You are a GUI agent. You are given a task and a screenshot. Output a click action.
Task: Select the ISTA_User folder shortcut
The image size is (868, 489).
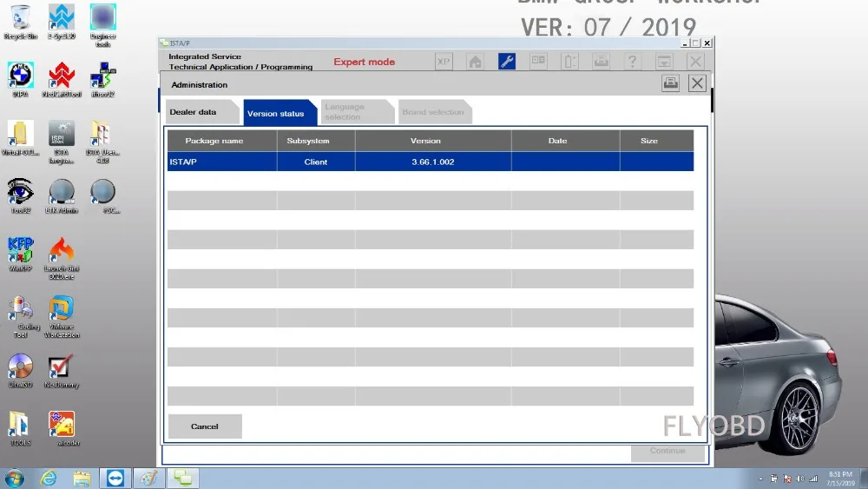103,142
